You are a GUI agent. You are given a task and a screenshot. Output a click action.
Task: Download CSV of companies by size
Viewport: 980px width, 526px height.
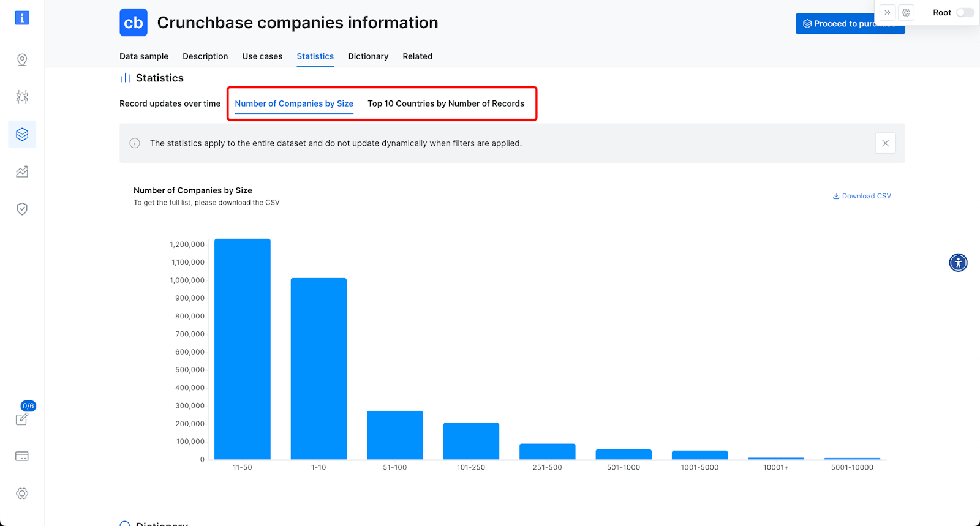click(862, 196)
